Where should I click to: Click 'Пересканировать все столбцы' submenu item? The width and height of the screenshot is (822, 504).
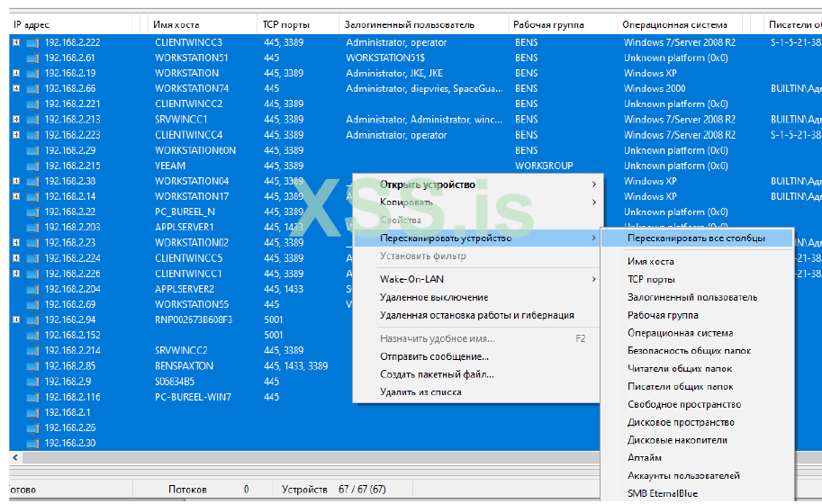click(697, 238)
